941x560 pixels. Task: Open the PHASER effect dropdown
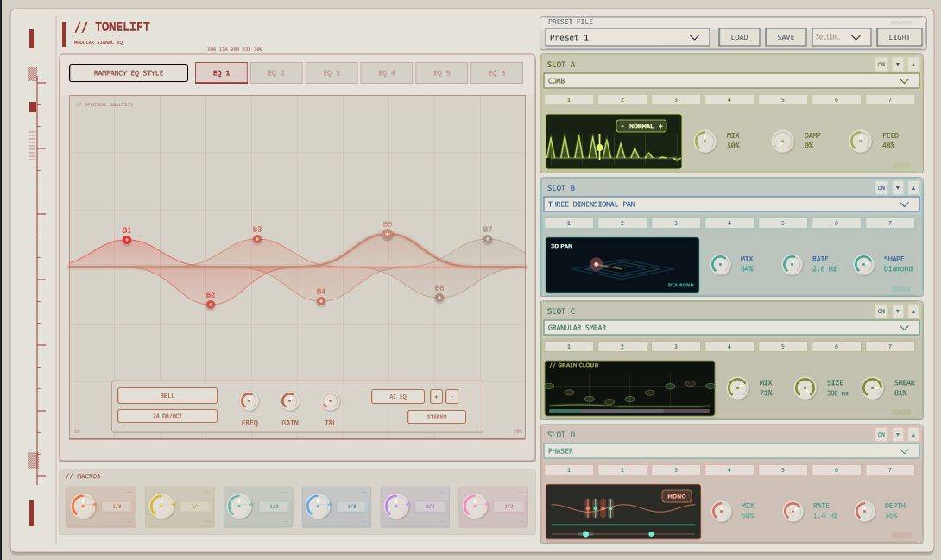[731, 451]
